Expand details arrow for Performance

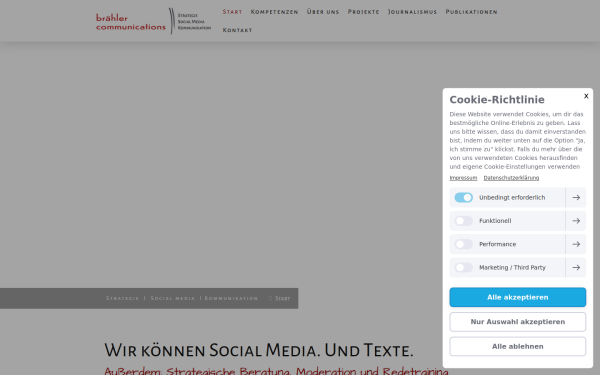(x=576, y=244)
